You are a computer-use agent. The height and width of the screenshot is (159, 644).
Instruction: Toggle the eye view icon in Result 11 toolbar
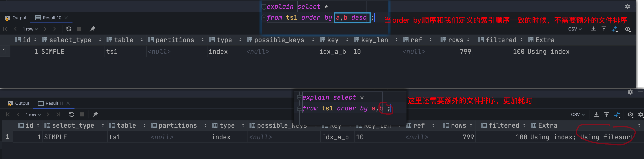[631, 115]
